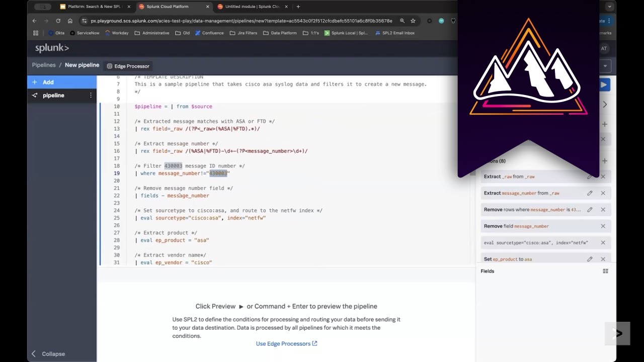Open the Okta bookmark
Screen dimensions: 644x362
[56, 33]
